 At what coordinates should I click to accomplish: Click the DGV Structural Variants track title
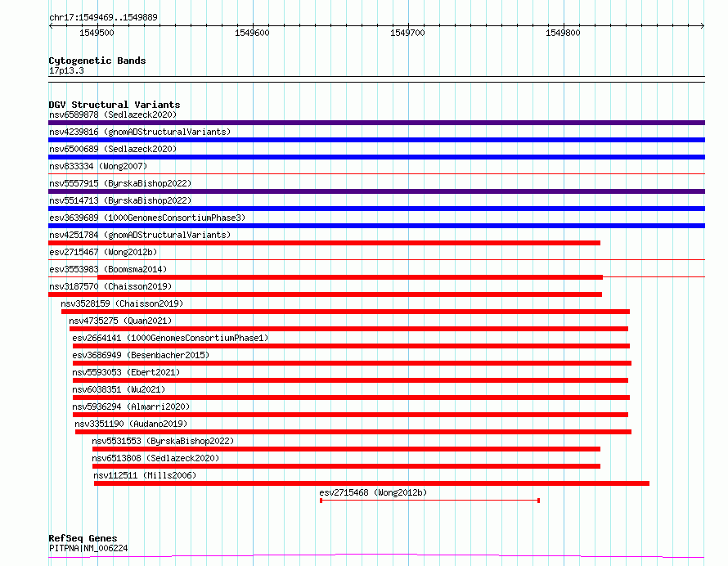coord(115,105)
